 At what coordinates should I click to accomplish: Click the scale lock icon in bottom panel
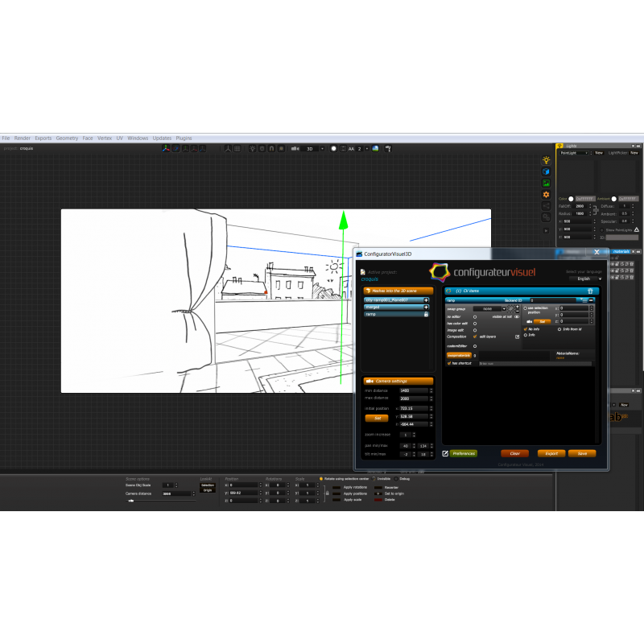(x=327, y=493)
